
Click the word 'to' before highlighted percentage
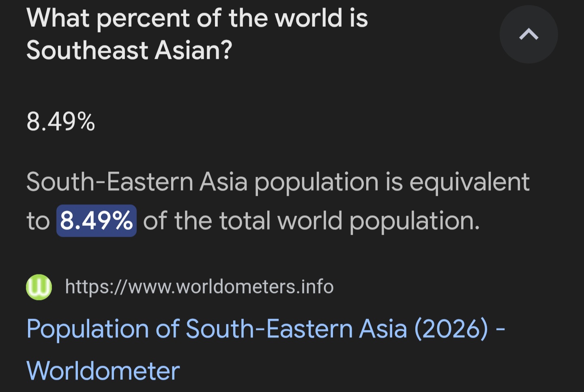point(38,221)
